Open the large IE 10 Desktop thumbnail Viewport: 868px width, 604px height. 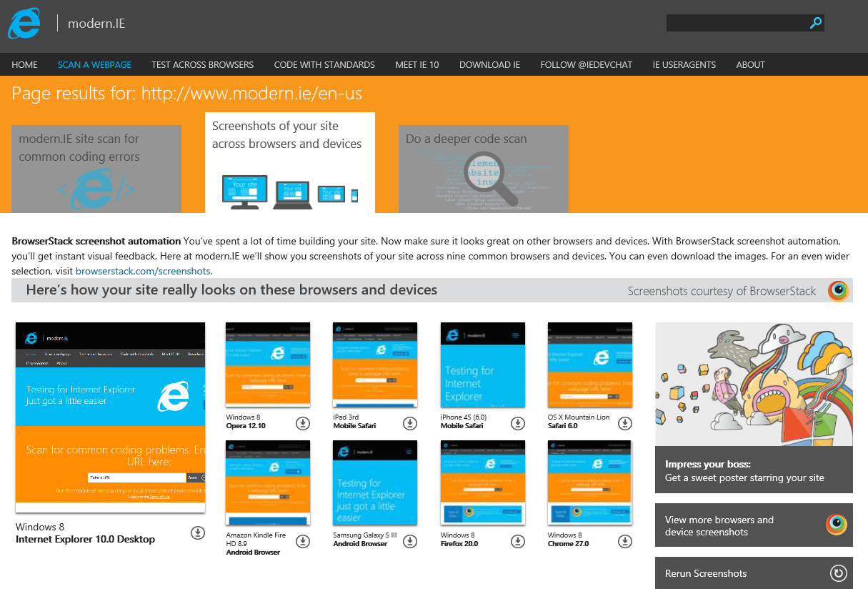(110, 417)
